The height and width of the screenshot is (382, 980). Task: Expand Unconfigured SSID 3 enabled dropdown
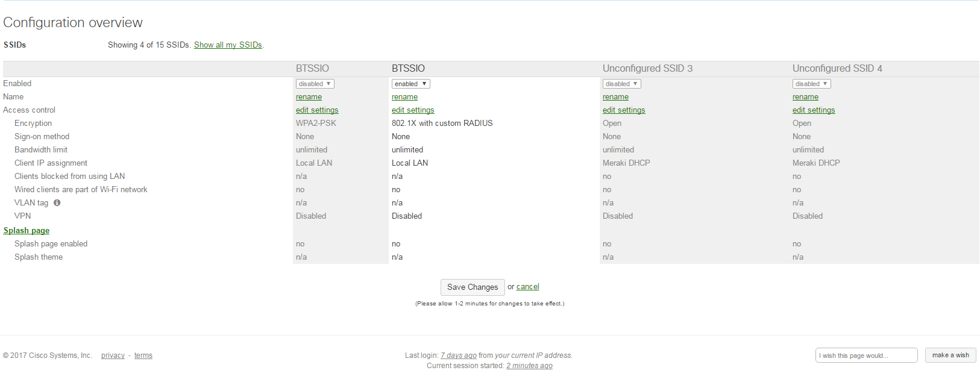tap(621, 84)
